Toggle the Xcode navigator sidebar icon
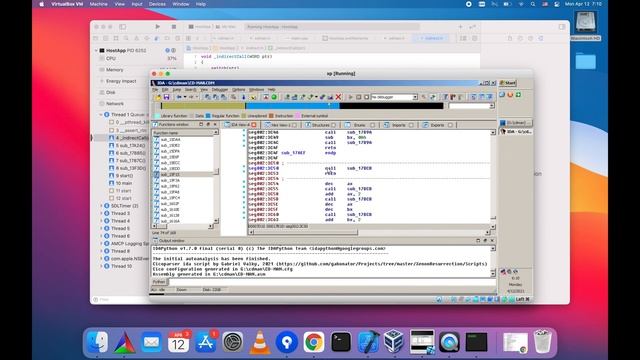This screenshot has width=640, height=360. click(122, 27)
